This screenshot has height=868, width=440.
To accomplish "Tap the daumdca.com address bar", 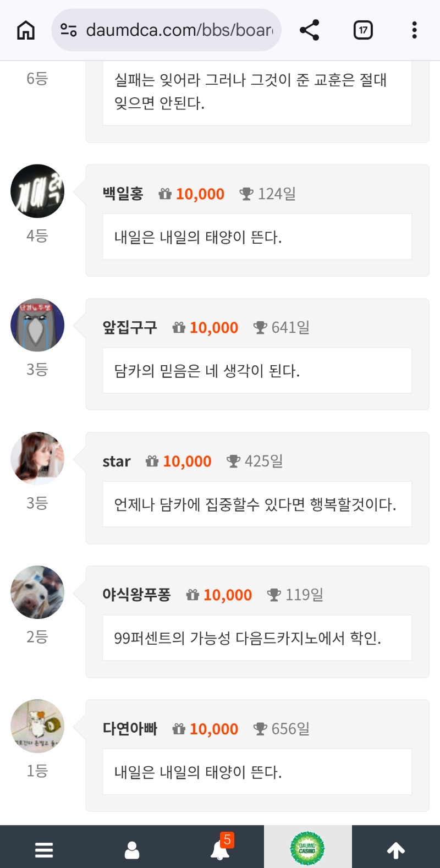I will pos(179,30).
